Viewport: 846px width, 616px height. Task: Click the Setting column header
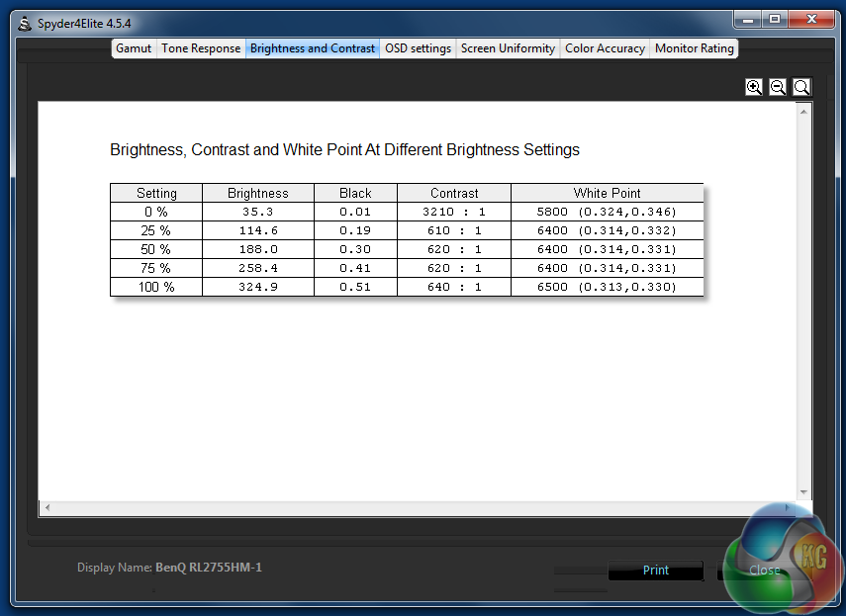pos(156,193)
